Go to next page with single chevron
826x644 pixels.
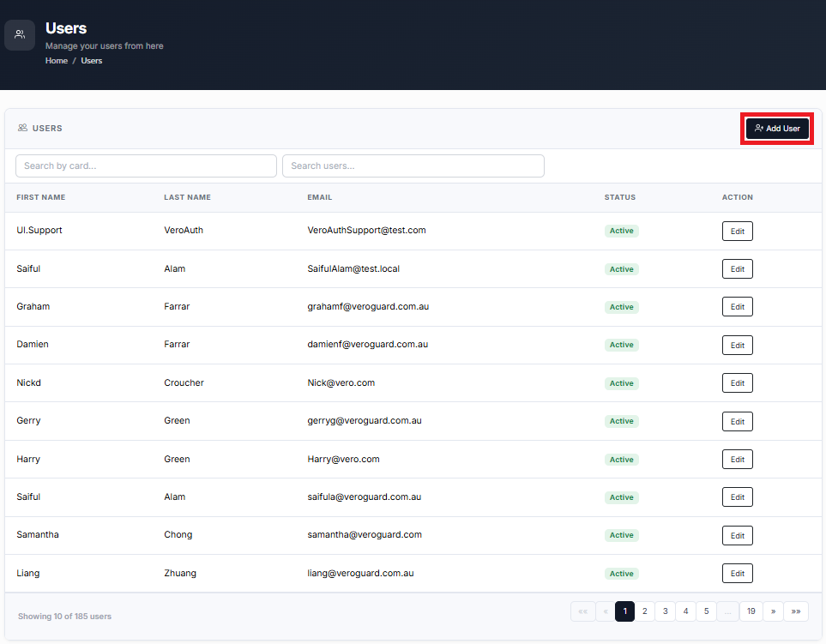coord(774,611)
